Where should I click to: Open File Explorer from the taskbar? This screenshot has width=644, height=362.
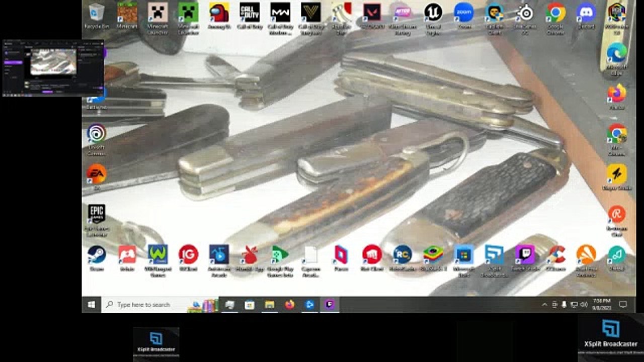click(270, 305)
